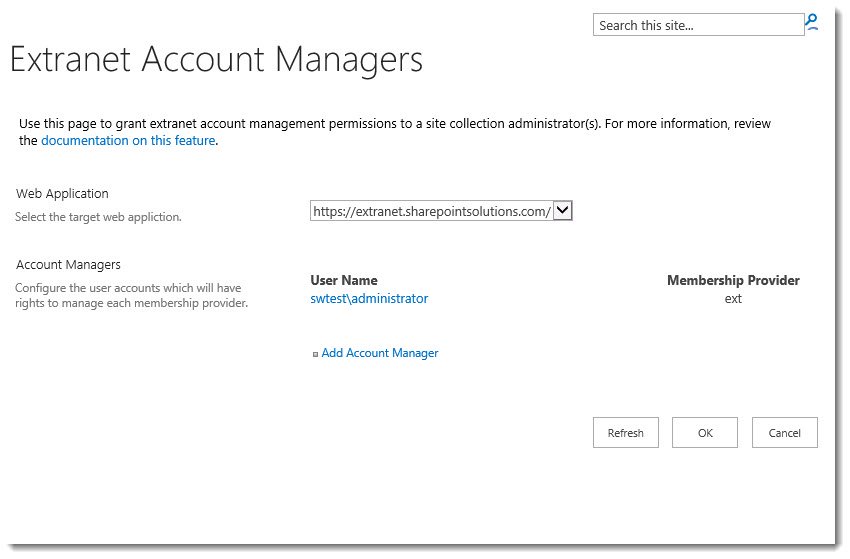Viewport: 850px width, 559px height.
Task: Select the Membership Provider column header
Action: [733, 280]
